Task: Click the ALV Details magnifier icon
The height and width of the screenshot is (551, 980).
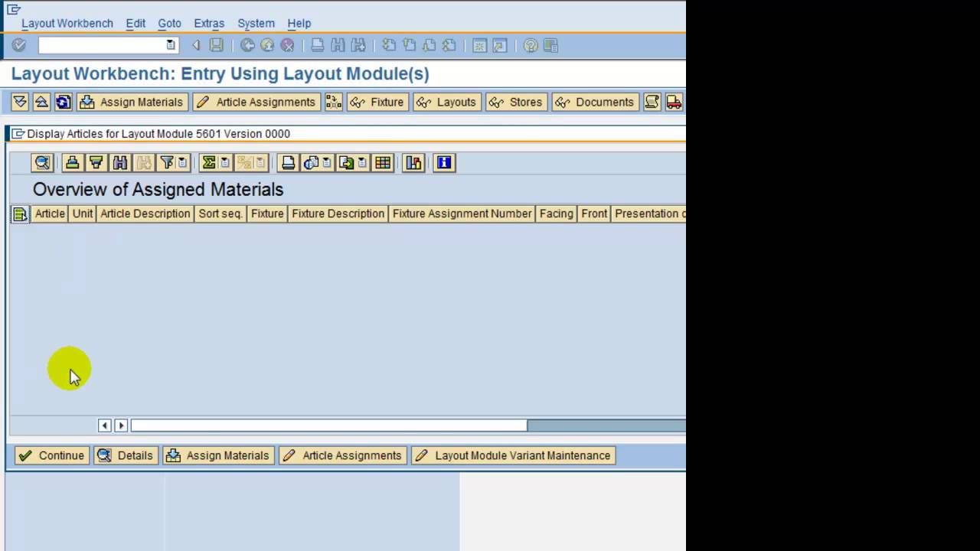Action: (x=42, y=162)
